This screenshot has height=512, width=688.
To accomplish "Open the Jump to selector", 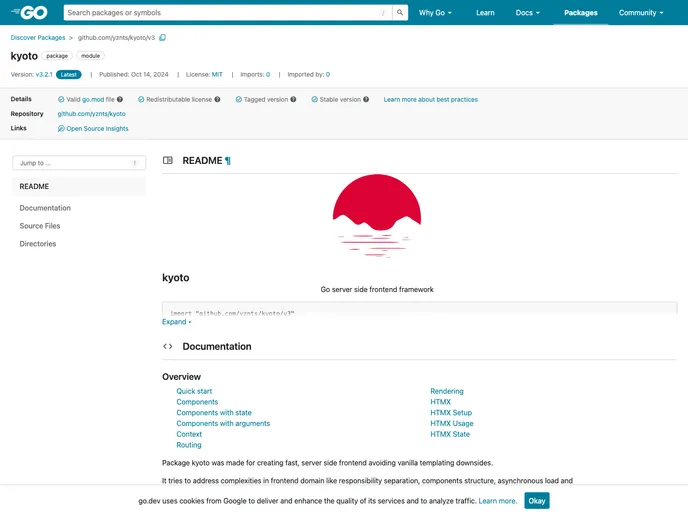I will coord(78,162).
